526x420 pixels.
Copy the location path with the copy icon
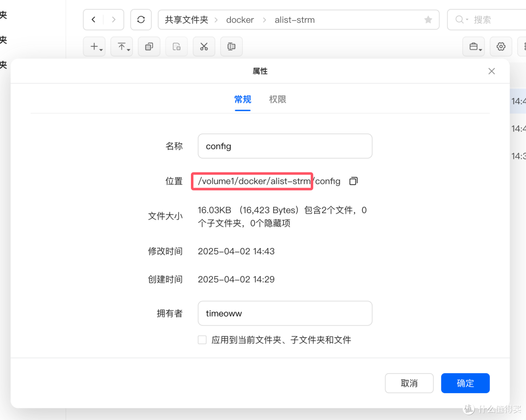(x=354, y=181)
